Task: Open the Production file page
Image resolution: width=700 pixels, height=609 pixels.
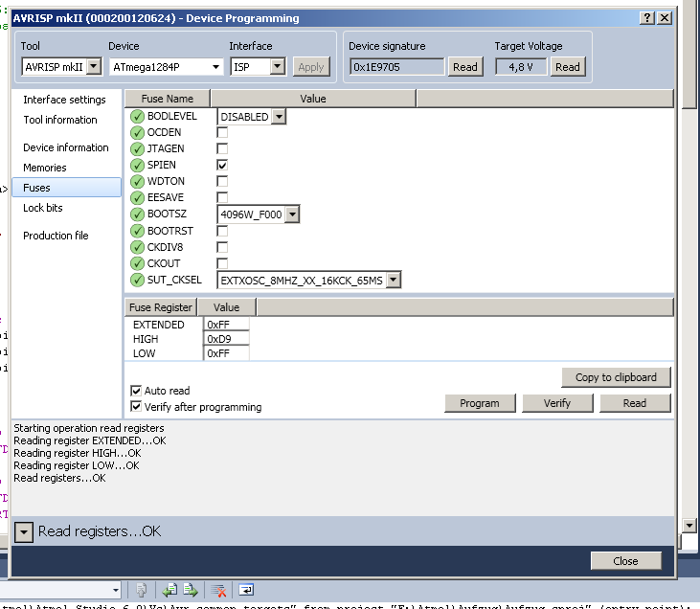Action: point(56,236)
